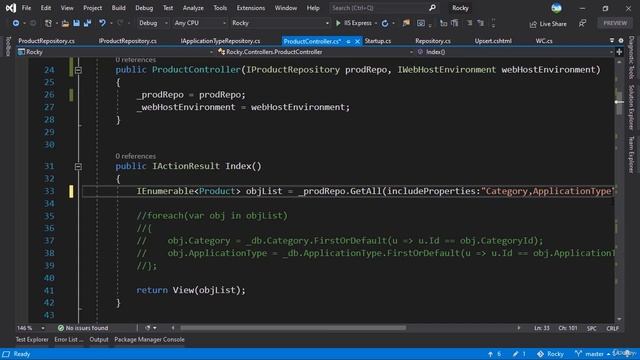640x360 pixels.
Task: Start debugging with the green IIS Express play icon
Action: coord(338,23)
